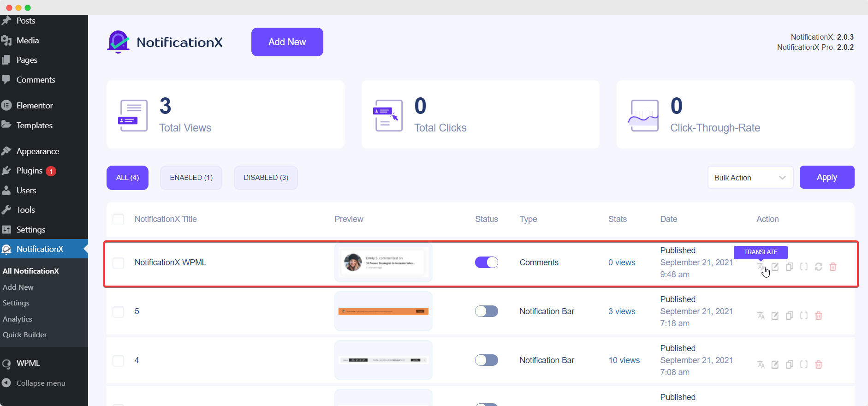This screenshot has width=868, height=406.
Task: Edit the notification titled 4
Action: tap(775, 364)
